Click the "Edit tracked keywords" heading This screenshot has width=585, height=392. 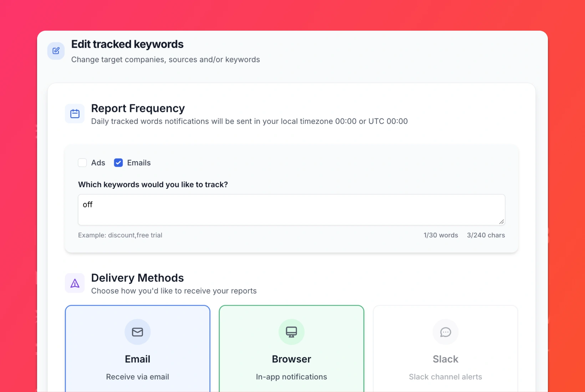pos(127,44)
